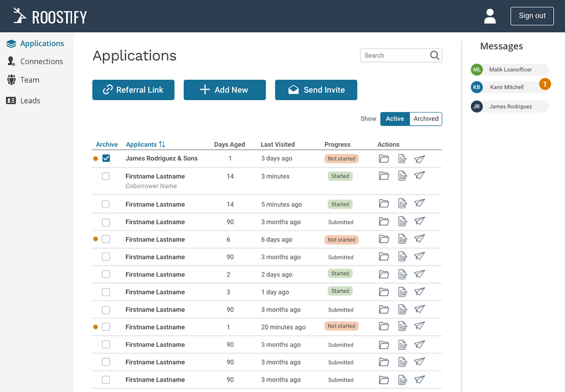Send icon in the '1 day ago' row
This screenshot has height=392, width=565.
(420, 291)
